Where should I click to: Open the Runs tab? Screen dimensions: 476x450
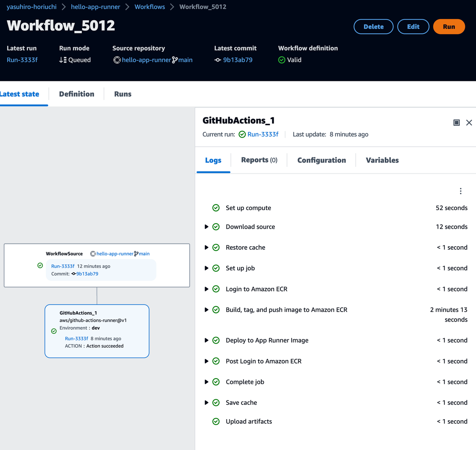[x=123, y=94]
